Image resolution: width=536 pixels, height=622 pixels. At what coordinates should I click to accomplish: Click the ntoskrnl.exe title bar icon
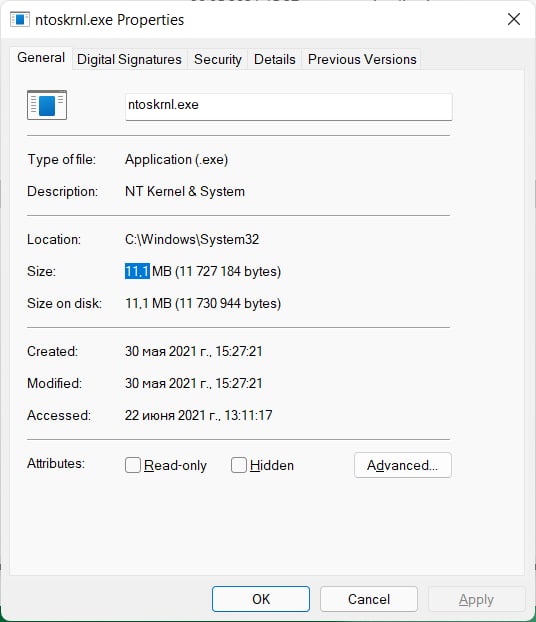coord(19,19)
